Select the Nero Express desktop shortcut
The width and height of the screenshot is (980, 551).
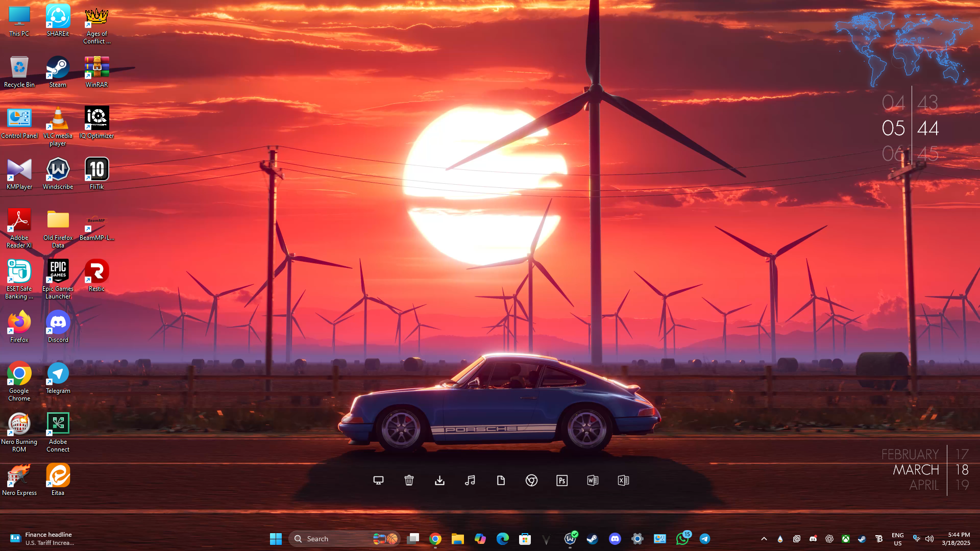click(19, 481)
